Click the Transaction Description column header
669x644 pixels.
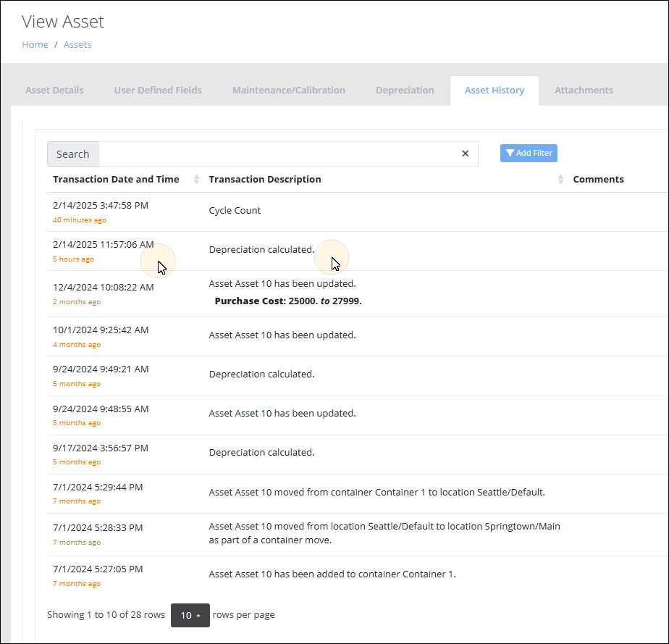pos(265,179)
